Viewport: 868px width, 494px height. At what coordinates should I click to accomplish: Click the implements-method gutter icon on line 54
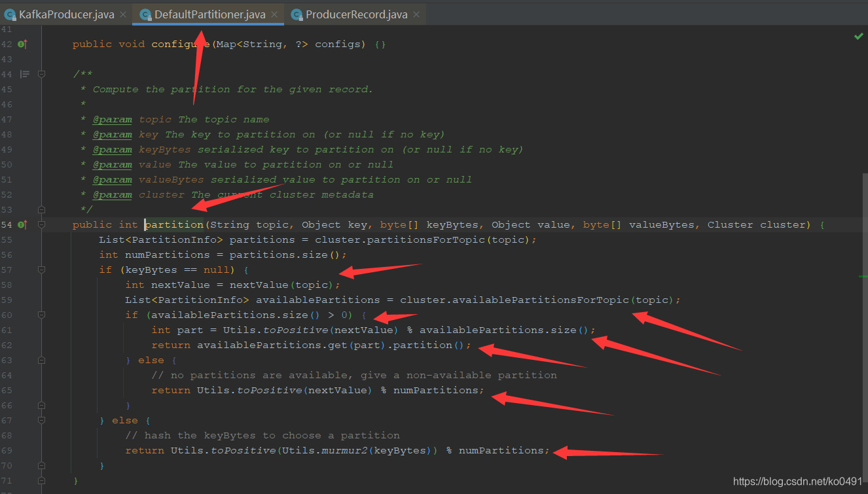pos(22,225)
